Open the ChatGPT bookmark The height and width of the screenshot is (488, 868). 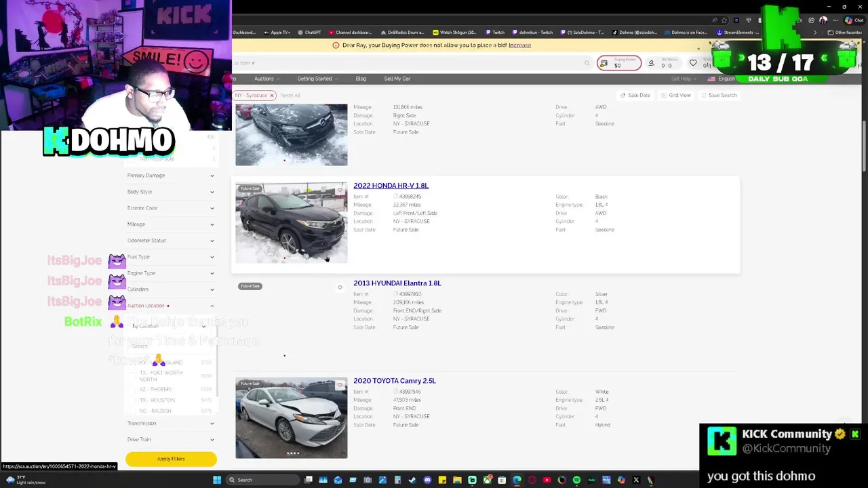tap(309, 33)
